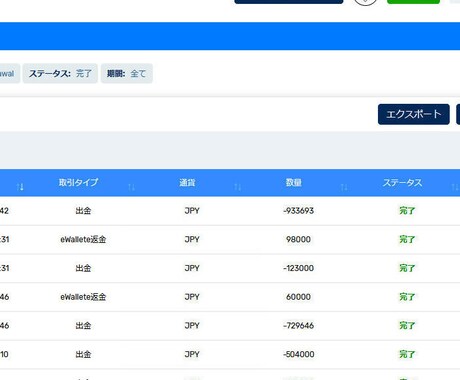Click JPY in the -933693 row

point(192,211)
